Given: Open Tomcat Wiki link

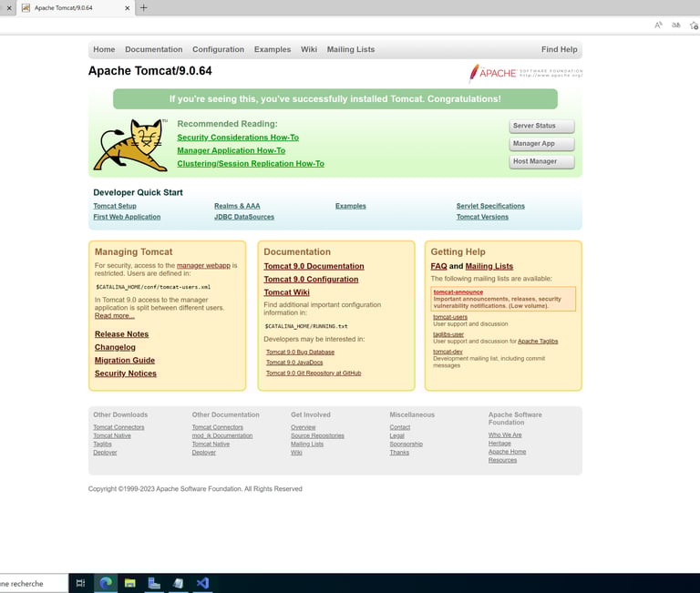Looking at the screenshot, I should (286, 292).
